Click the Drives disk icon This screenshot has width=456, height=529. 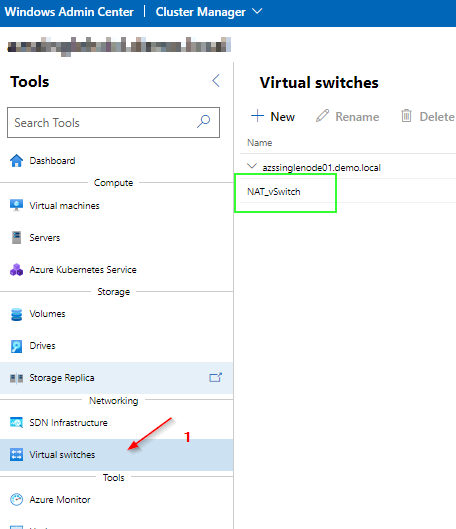(x=16, y=346)
